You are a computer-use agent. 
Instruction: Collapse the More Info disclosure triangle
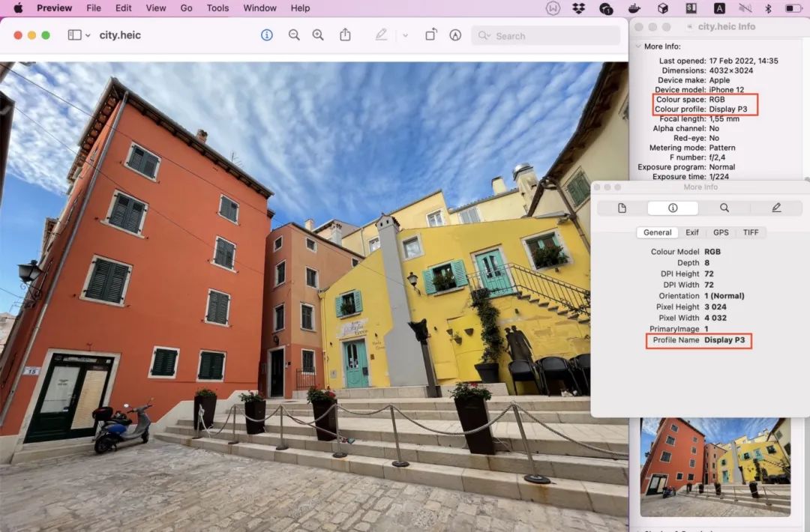[638, 46]
